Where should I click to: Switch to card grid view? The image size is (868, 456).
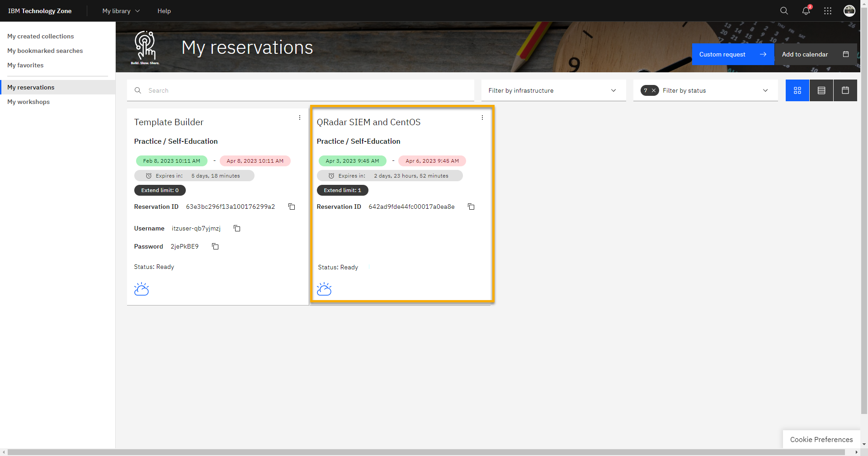click(797, 90)
